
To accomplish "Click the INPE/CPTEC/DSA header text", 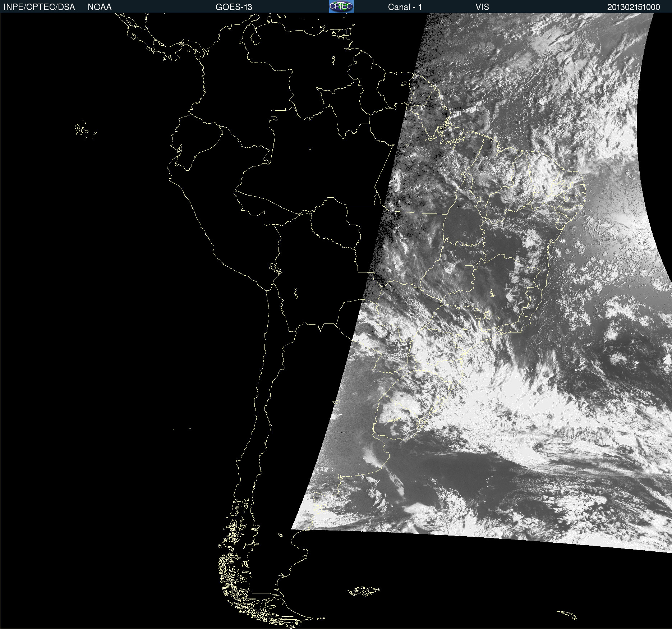I will [39, 7].
